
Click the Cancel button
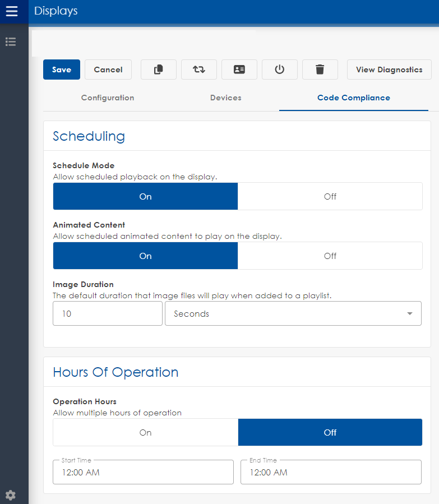108,70
